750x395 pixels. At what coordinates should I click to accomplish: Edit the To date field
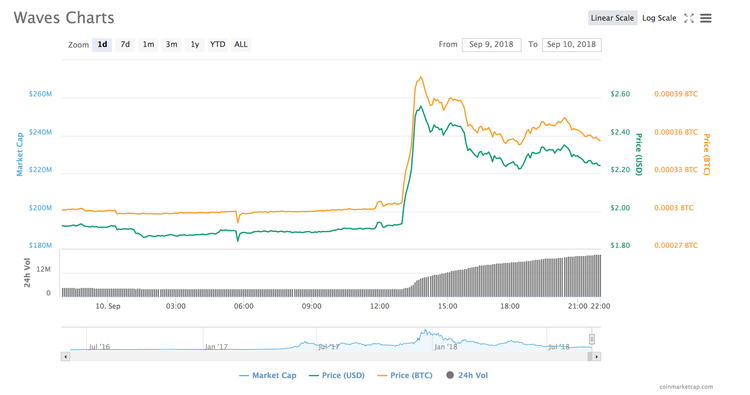(572, 44)
